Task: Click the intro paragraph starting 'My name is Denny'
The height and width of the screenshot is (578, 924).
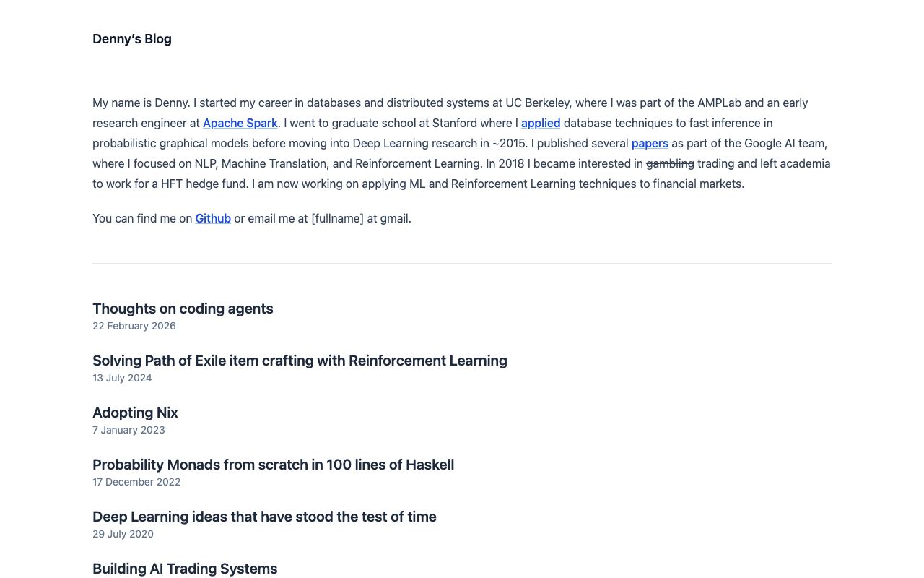Action: pyautogui.click(x=462, y=143)
